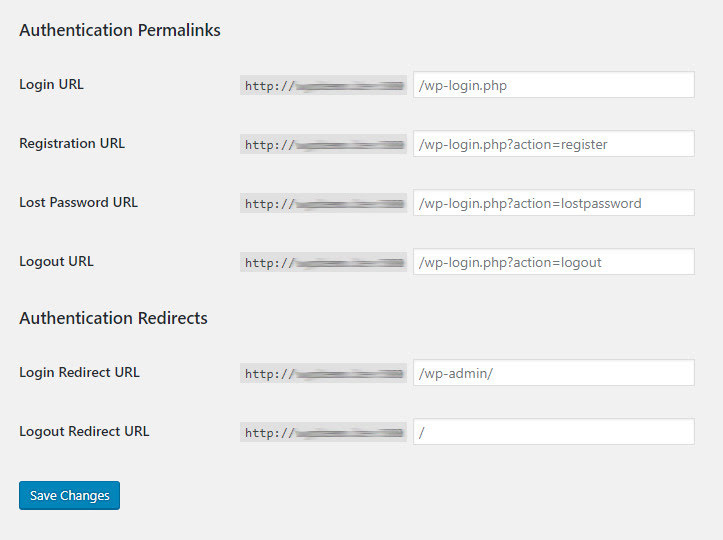The height and width of the screenshot is (540, 723).
Task: Click the http:// prefix beside Lost Password URL
Action: click(x=323, y=204)
